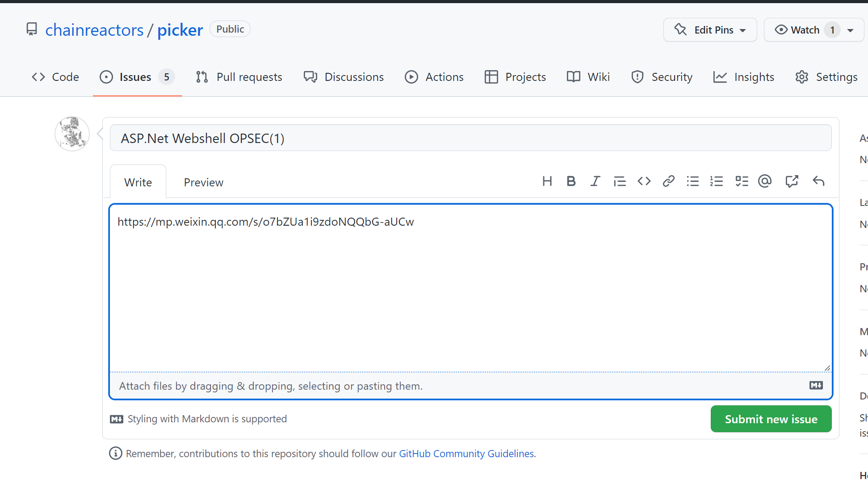Add a task list icon
The width and height of the screenshot is (868, 488).
pyautogui.click(x=742, y=181)
